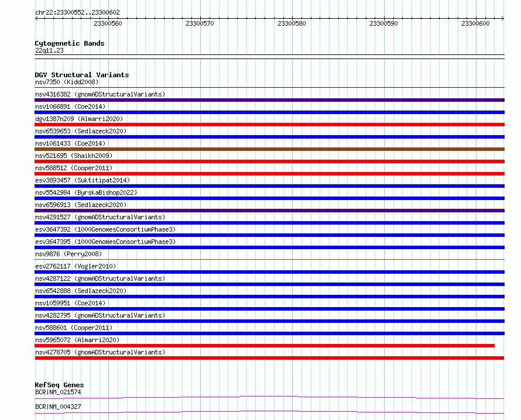
Task: Click the nsv6596913 (Sedlazeck2020) label
Action: pos(81,205)
